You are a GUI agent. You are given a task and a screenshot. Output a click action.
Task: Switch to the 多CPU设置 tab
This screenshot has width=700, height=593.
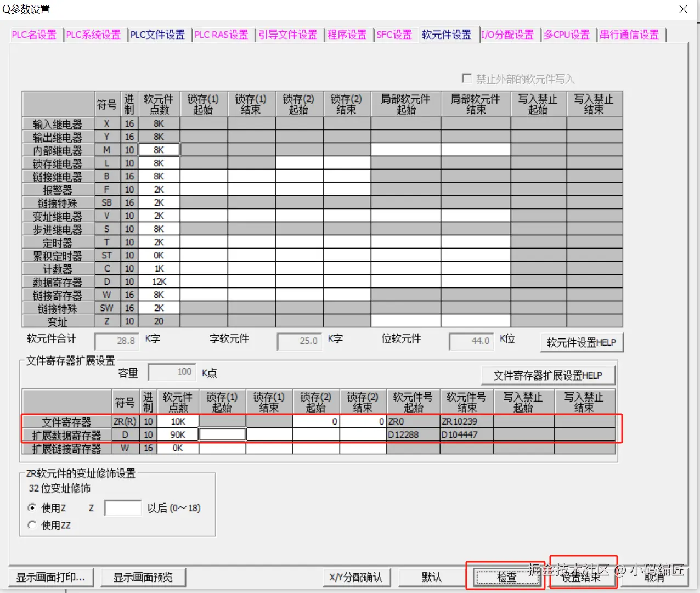click(567, 35)
